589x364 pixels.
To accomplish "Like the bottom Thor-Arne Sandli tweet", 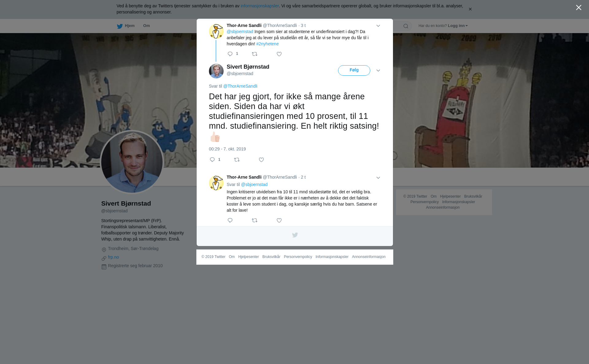I will (x=279, y=220).
